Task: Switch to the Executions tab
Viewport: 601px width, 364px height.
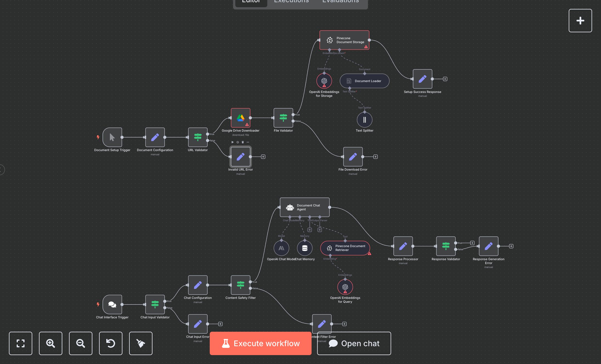Action: 291,2
